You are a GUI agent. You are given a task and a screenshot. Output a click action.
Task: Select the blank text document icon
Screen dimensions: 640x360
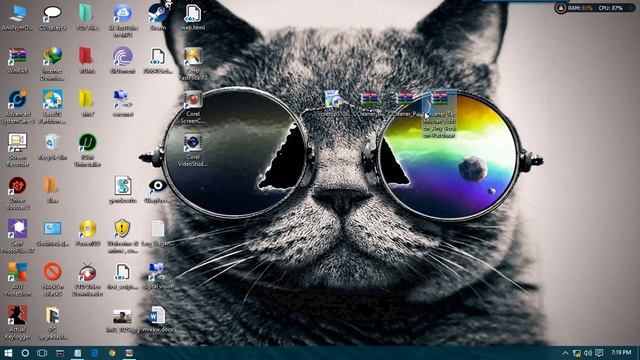(158, 231)
